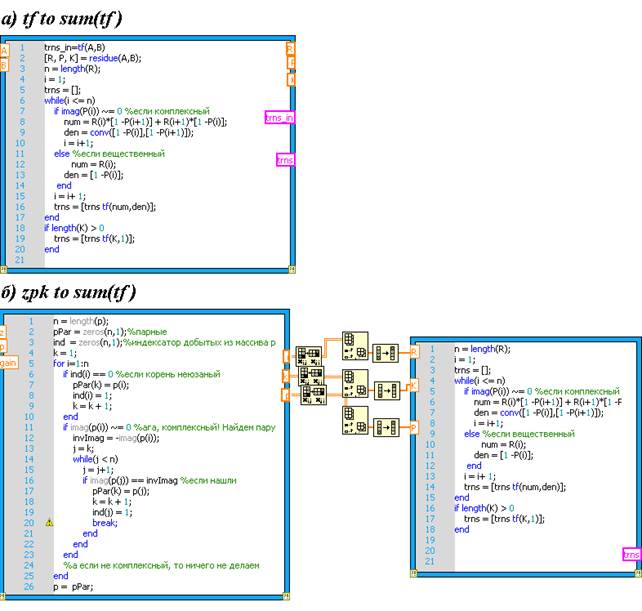The image size is (642, 611).
Task: Click input terminal A of the tf script node
Action: (x=4, y=51)
